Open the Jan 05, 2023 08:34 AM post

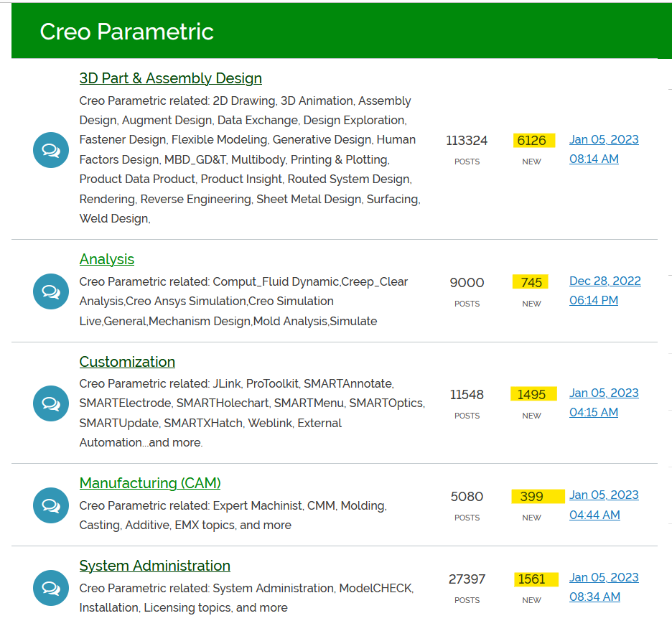pyautogui.click(x=604, y=587)
